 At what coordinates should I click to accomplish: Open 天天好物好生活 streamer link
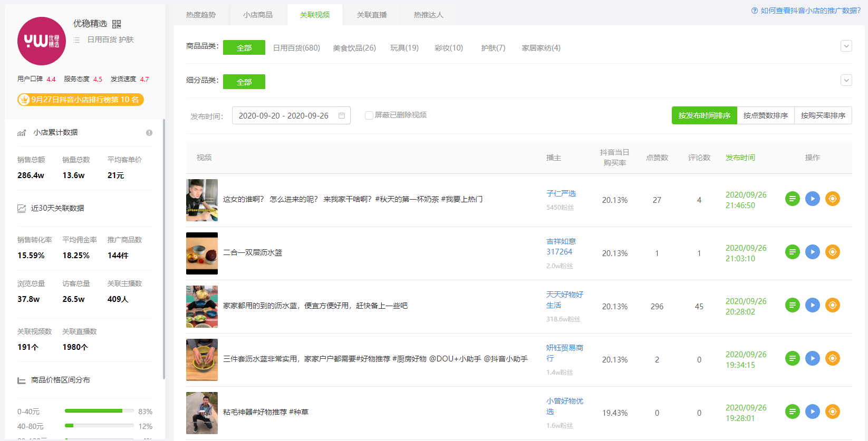(565, 300)
